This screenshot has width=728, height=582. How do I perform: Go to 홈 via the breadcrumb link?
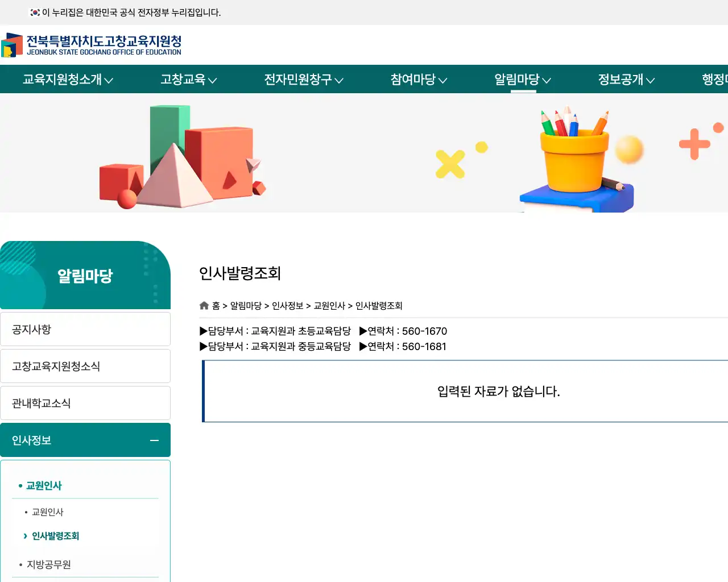[216, 305]
